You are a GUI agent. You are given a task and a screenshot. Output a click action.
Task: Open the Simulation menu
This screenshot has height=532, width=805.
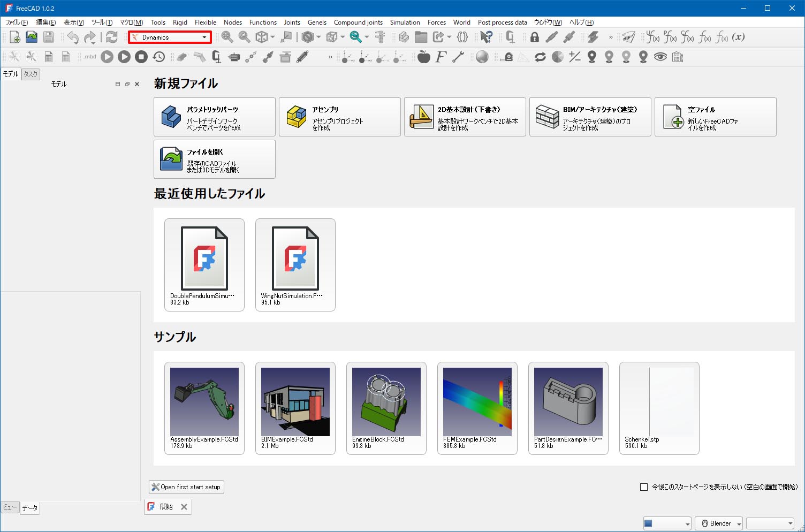pos(405,22)
